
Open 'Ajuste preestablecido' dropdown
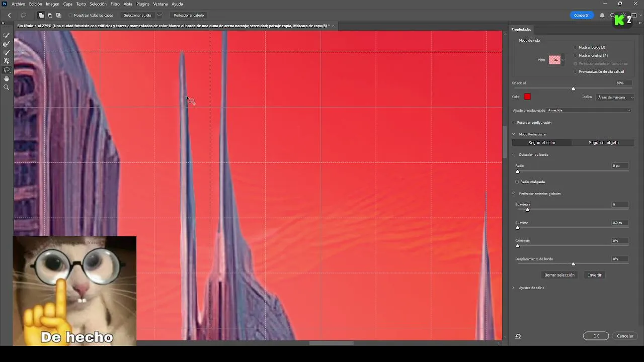point(589,111)
